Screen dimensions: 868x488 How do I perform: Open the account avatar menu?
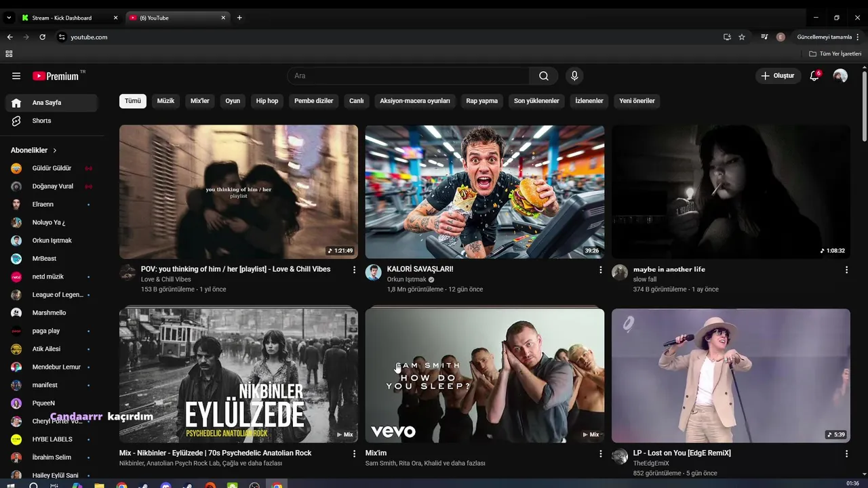coord(840,76)
